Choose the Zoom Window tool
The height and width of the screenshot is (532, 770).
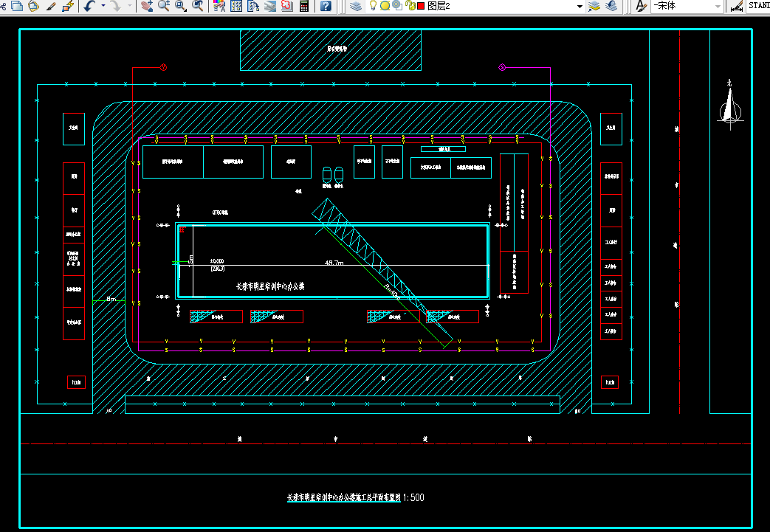coord(181,6)
